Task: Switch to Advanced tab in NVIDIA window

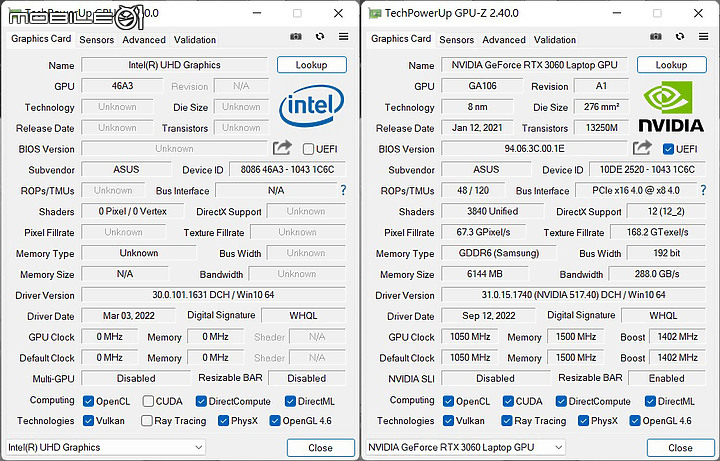Action: pyautogui.click(x=504, y=40)
